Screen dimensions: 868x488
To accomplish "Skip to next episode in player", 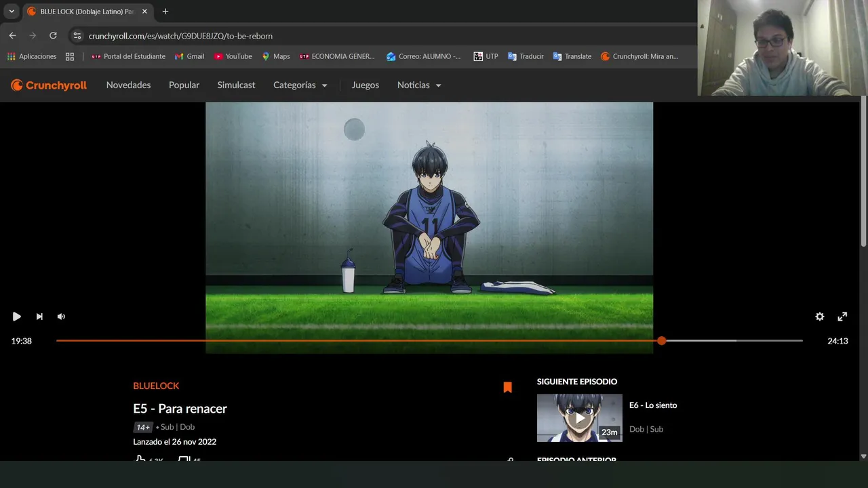I will tap(39, 317).
